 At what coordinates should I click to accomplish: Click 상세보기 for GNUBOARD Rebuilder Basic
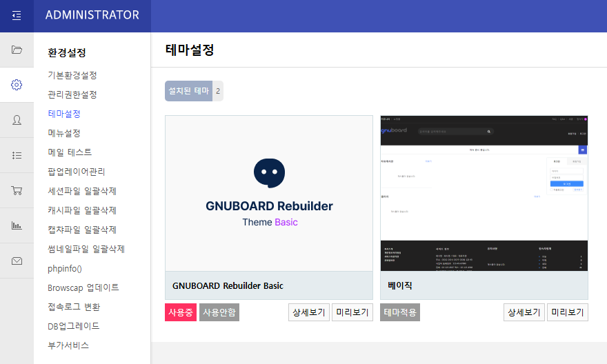click(x=309, y=312)
